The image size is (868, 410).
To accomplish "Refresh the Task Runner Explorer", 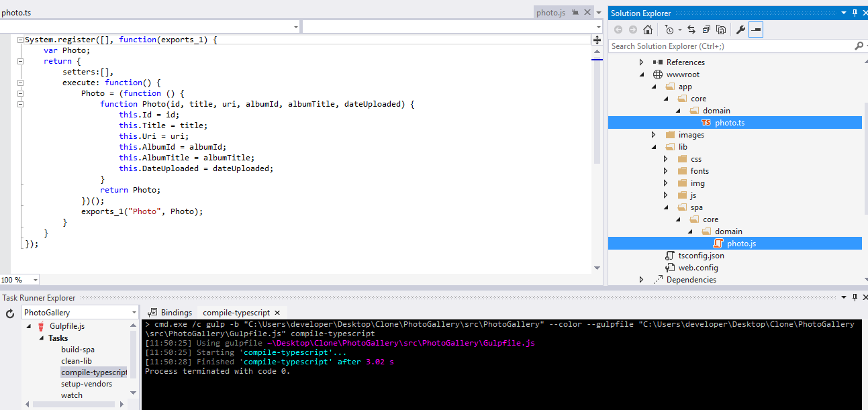I will 10,313.
